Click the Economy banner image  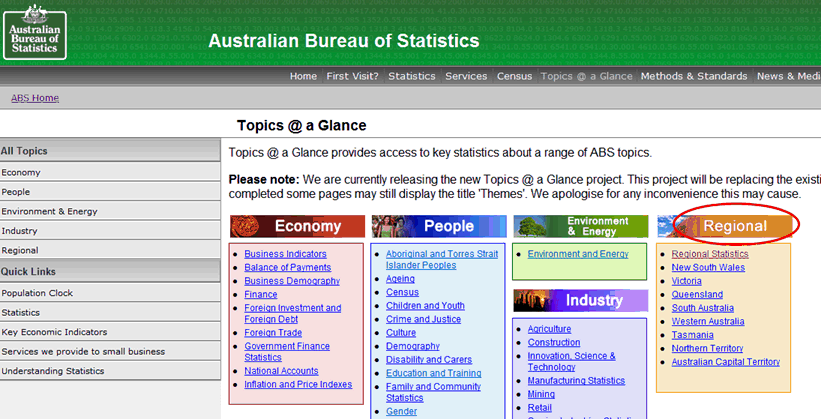297,226
